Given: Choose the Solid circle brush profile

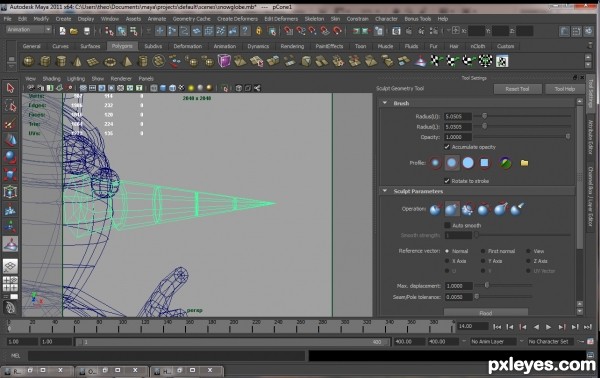Looking at the screenshot, I should click(468, 163).
